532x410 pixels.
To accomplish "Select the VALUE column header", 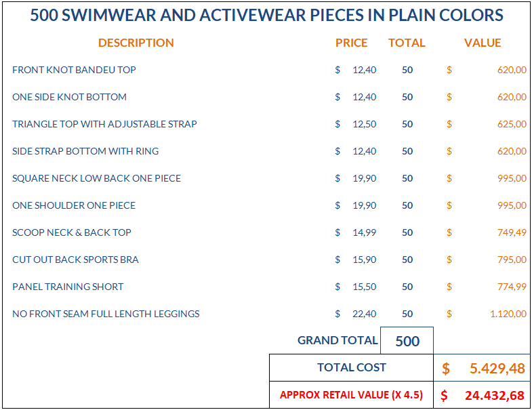I will point(483,43).
